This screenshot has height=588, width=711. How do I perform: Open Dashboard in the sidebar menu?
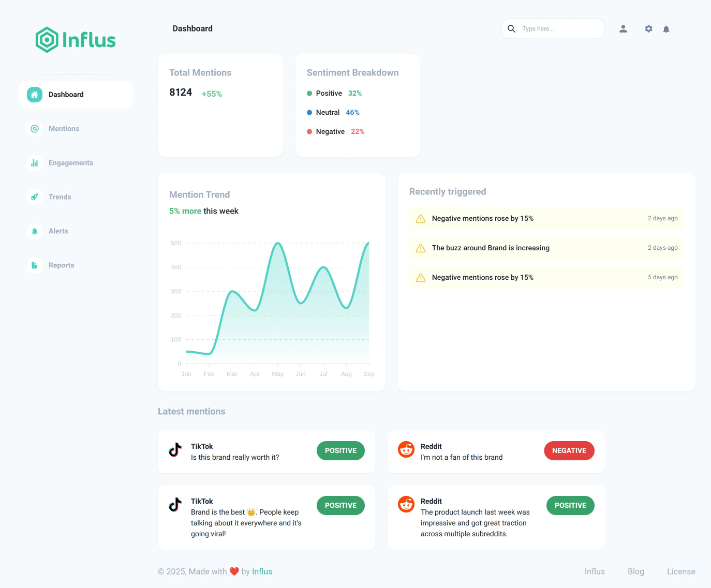(x=76, y=95)
